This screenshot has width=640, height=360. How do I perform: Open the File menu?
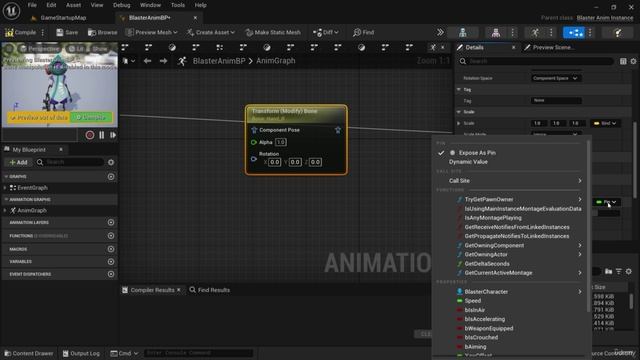point(32,5)
